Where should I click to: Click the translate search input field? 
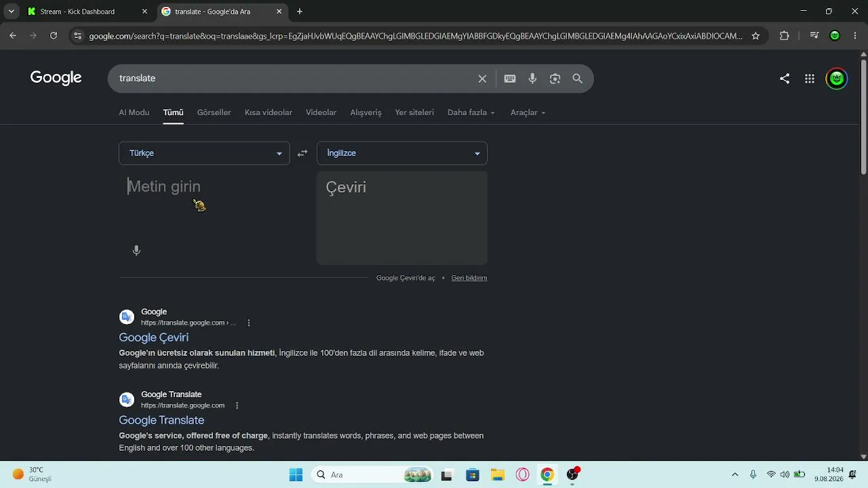tap(295, 79)
